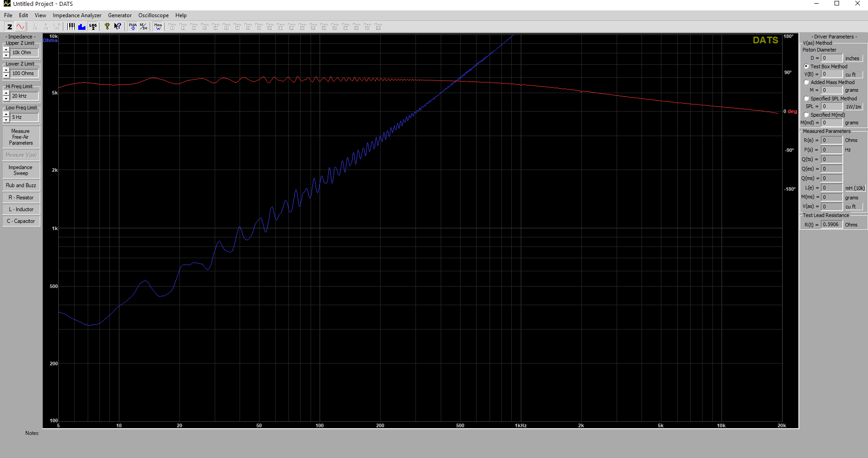The image size is (868, 458).
Task: Increase the Hi Freq Limit with up arrow
Action: pyautogui.click(x=6, y=93)
